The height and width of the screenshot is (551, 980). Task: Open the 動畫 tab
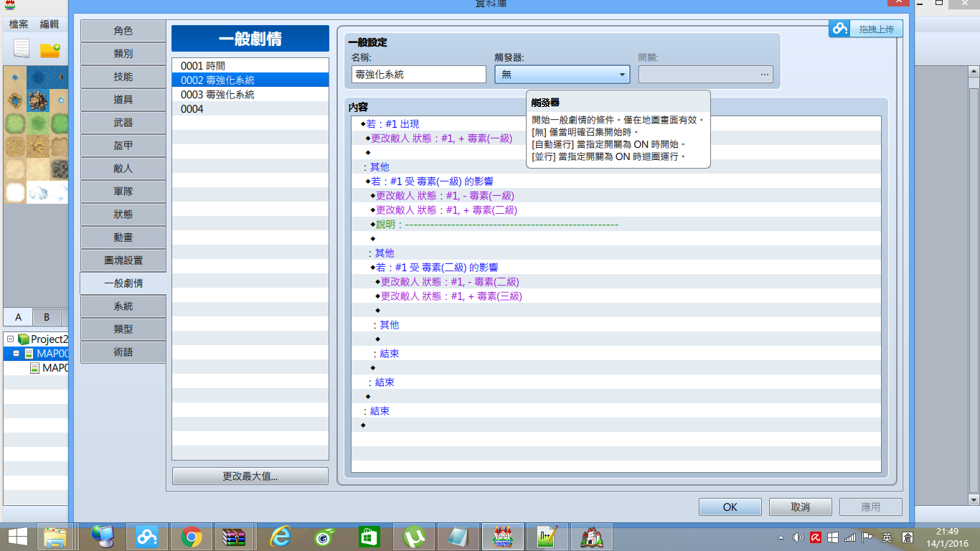click(x=123, y=237)
